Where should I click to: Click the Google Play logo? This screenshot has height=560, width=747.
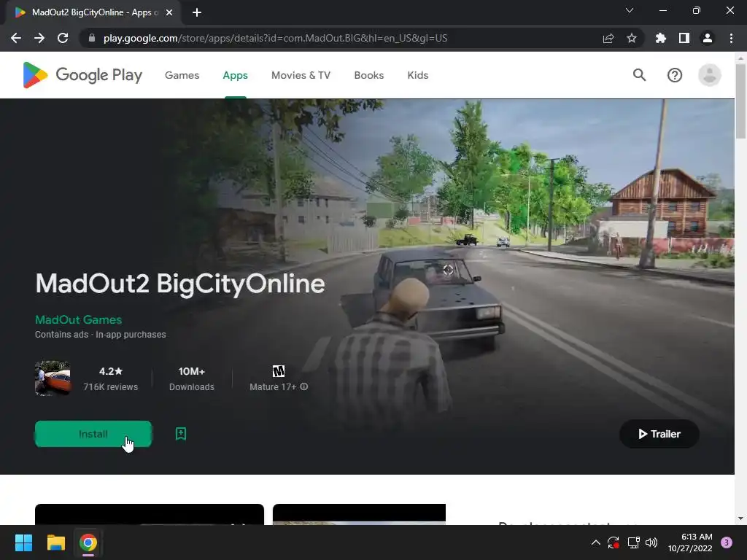point(82,75)
